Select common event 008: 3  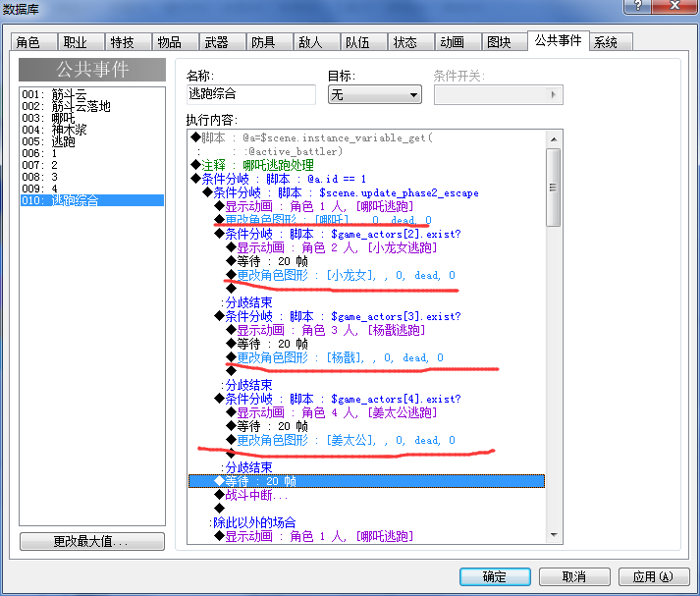pos(92,177)
